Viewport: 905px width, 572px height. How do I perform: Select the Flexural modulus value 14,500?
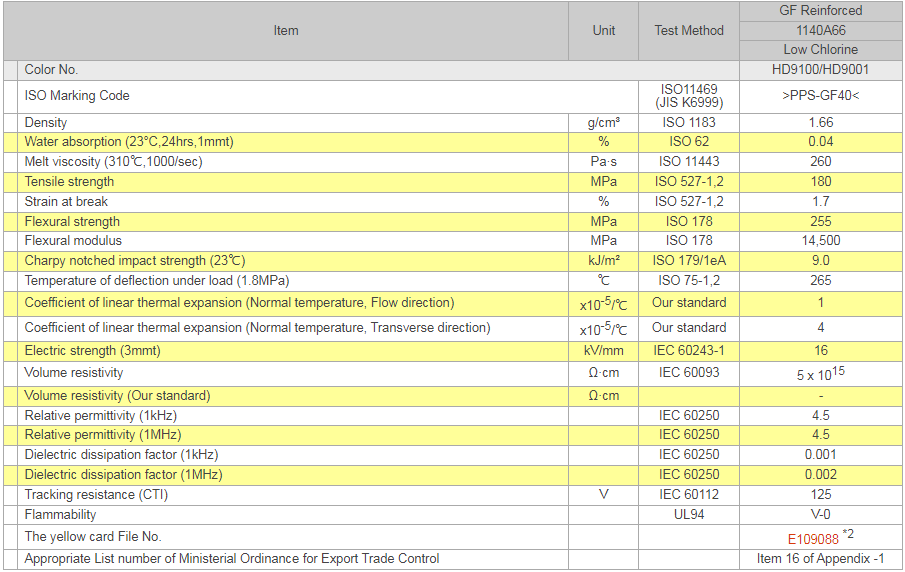pos(820,240)
